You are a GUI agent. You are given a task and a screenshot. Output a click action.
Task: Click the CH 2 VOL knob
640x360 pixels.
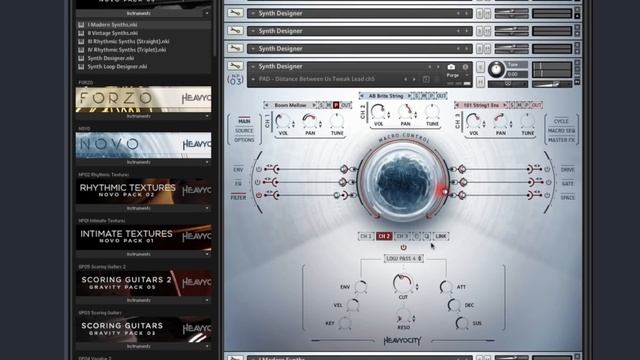(x=378, y=111)
